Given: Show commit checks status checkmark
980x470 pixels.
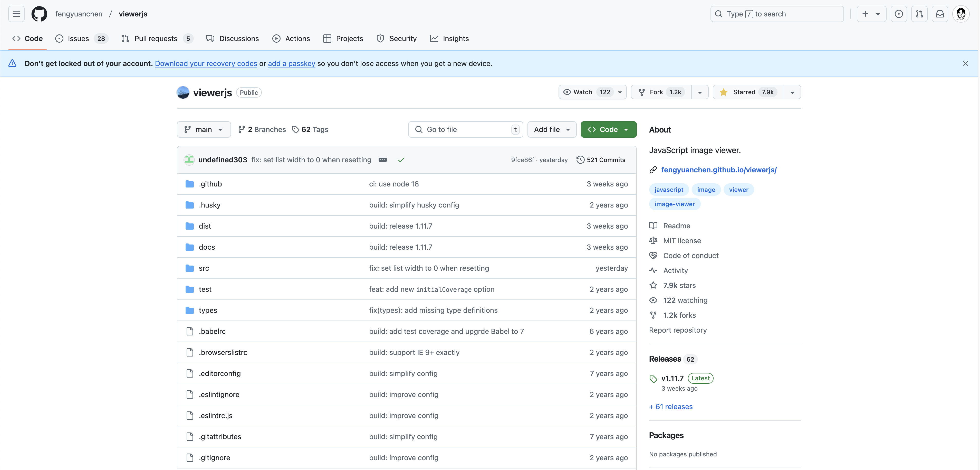Looking at the screenshot, I should [x=401, y=160].
